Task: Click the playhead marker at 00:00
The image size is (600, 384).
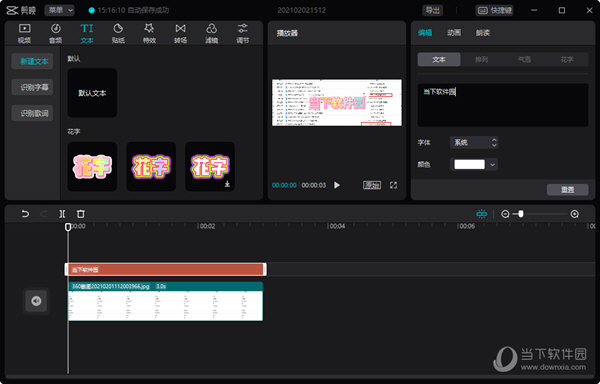Action: click(x=68, y=227)
